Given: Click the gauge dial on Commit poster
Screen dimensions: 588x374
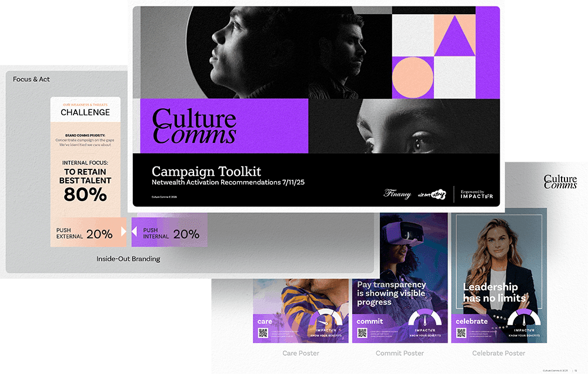Looking at the screenshot, I should point(425,318).
